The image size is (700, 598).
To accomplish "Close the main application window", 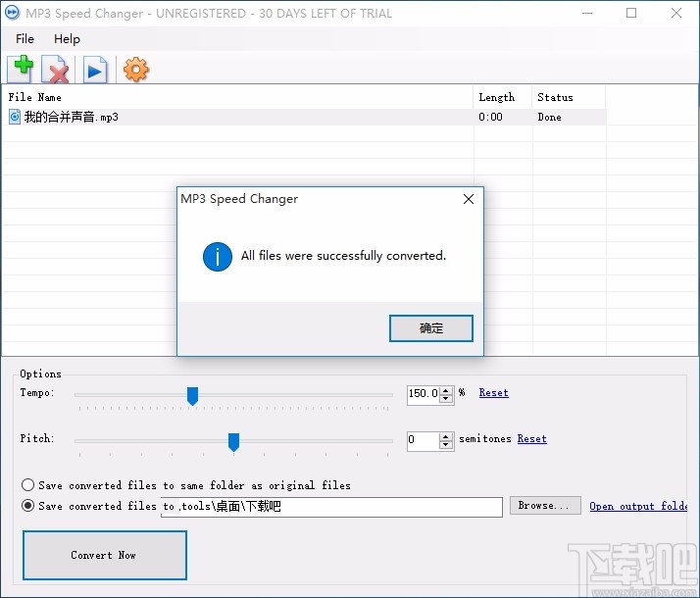I will point(676,13).
